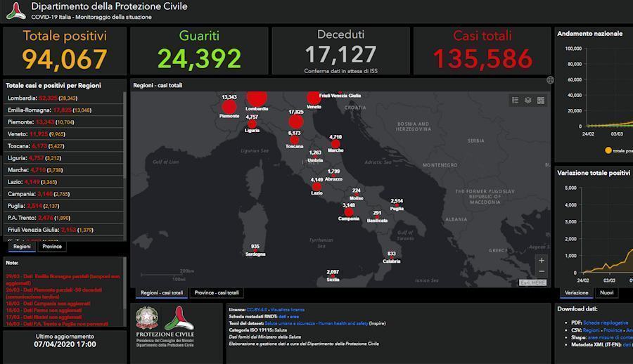Screen dimensions: 633x364
Task: Select the Nuovi chart tab
Action: coord(607,292)
